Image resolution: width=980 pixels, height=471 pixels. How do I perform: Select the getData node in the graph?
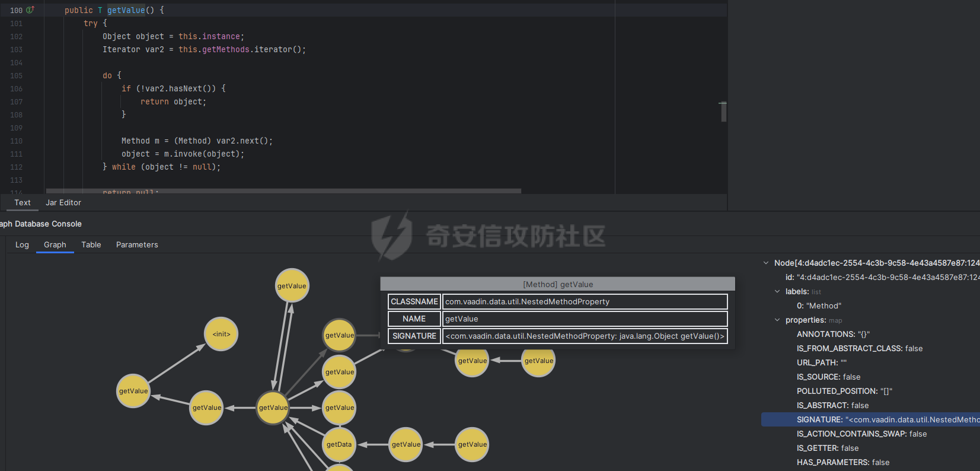tap(339, 444)
